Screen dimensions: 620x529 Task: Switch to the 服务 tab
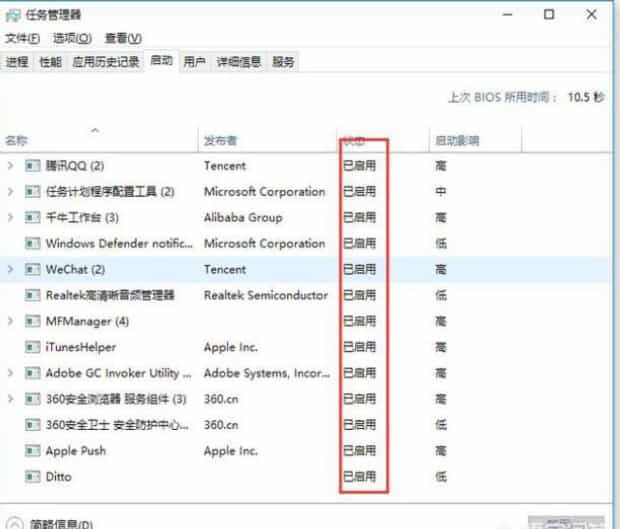tap(284, 62)
